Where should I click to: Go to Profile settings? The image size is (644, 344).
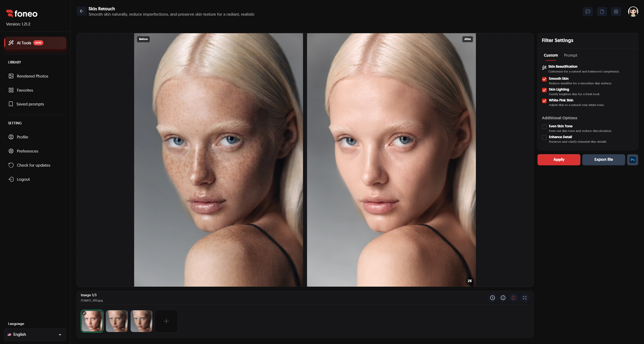35,137
